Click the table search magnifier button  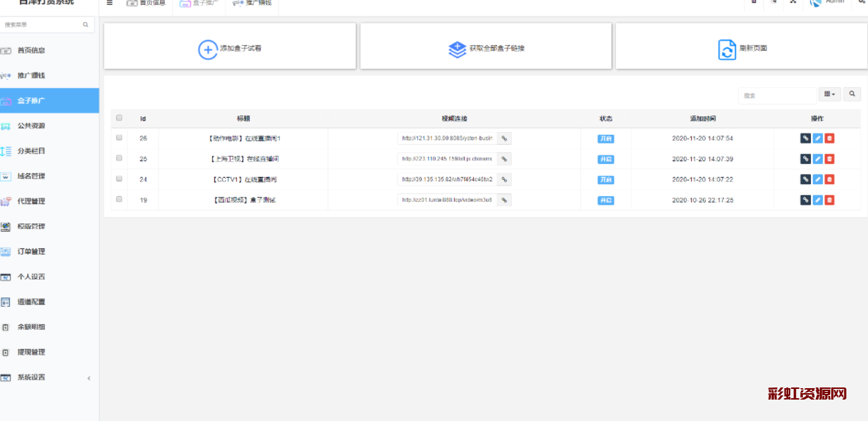point(852,94)
